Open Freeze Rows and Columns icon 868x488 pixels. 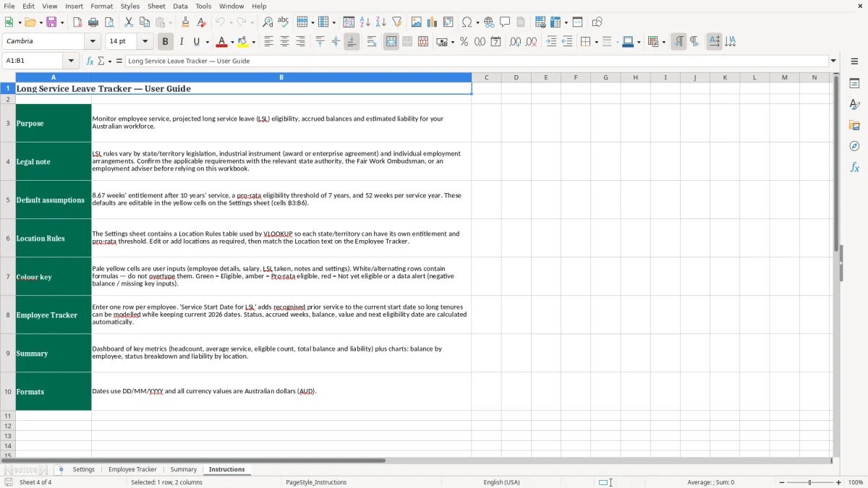pos(555,22)
